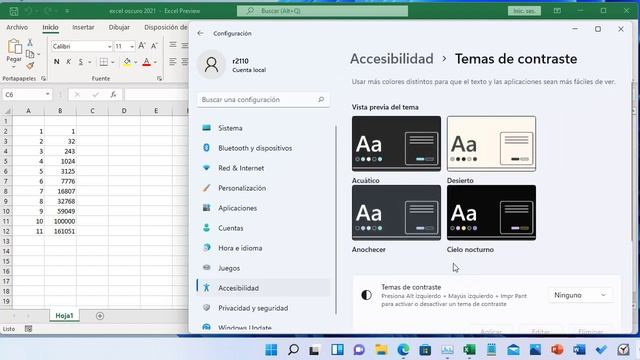Click the macro record icon in status bar
Viewport: 640px width, 360px height.
pos(28,329)
